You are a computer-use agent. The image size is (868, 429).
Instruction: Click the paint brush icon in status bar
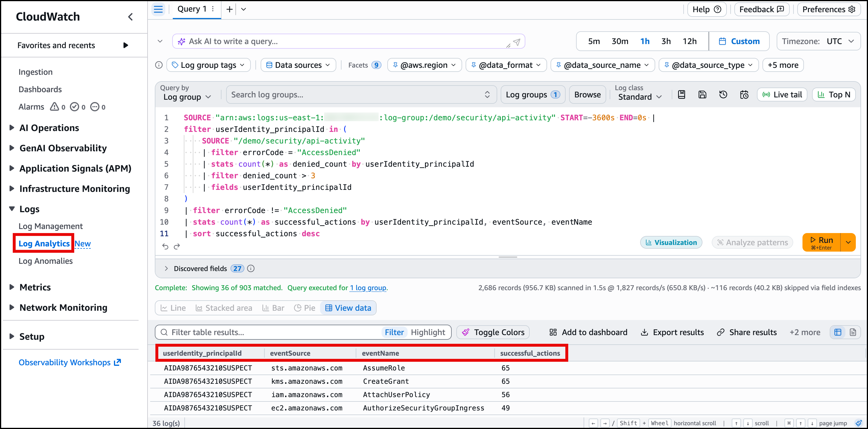(859, 423)
